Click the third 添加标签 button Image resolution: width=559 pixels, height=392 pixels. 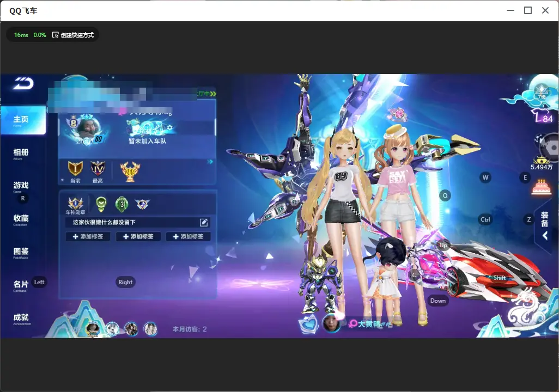[188, 237]
